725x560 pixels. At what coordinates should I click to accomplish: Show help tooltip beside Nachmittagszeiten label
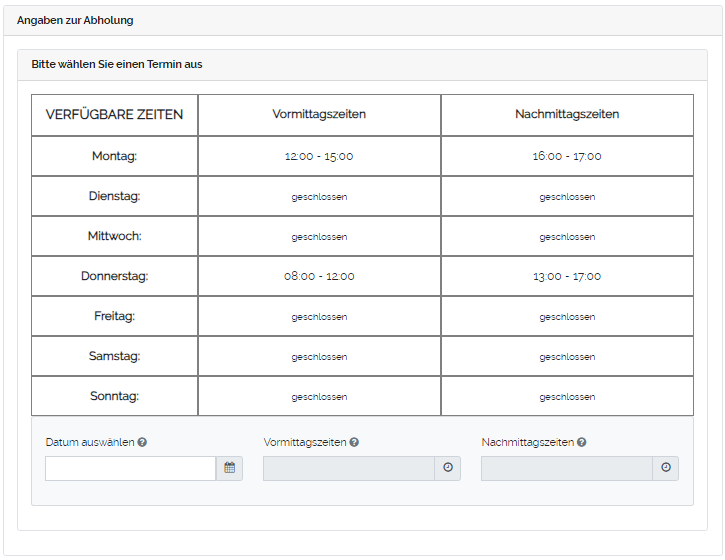581,442
